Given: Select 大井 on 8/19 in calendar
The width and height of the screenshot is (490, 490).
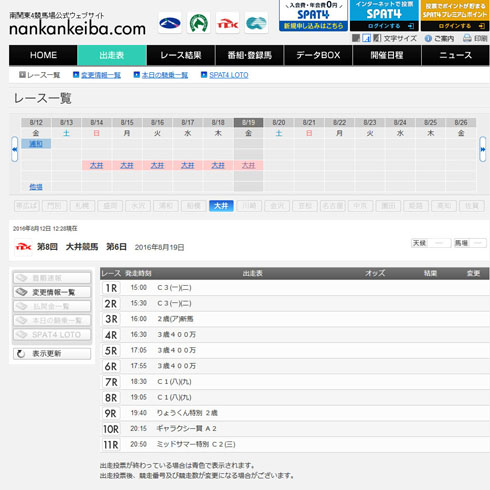Looking at the screenshot, I should (x=249, y=165).
